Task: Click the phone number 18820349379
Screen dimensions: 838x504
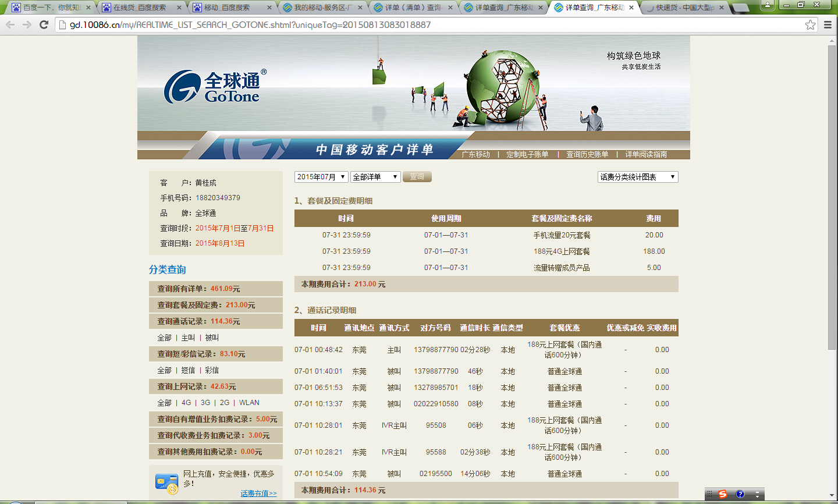Action: [x=218, y=198]
